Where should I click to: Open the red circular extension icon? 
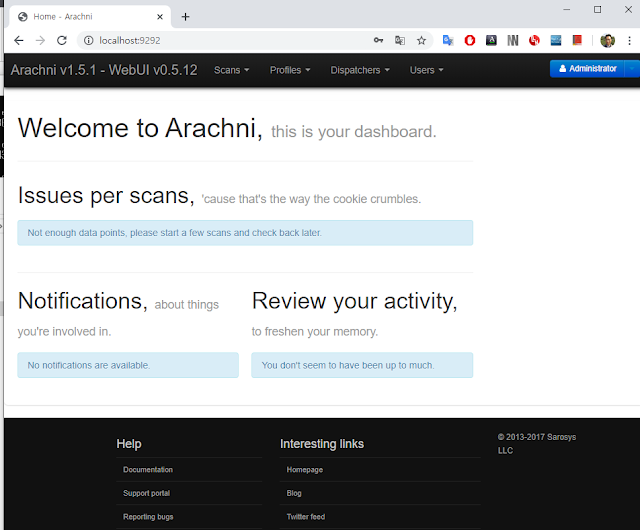(534, 40)
